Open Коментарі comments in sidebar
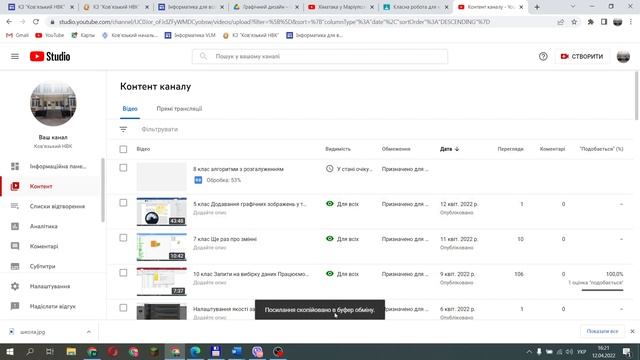640x360 pixels. coord(51,246)
